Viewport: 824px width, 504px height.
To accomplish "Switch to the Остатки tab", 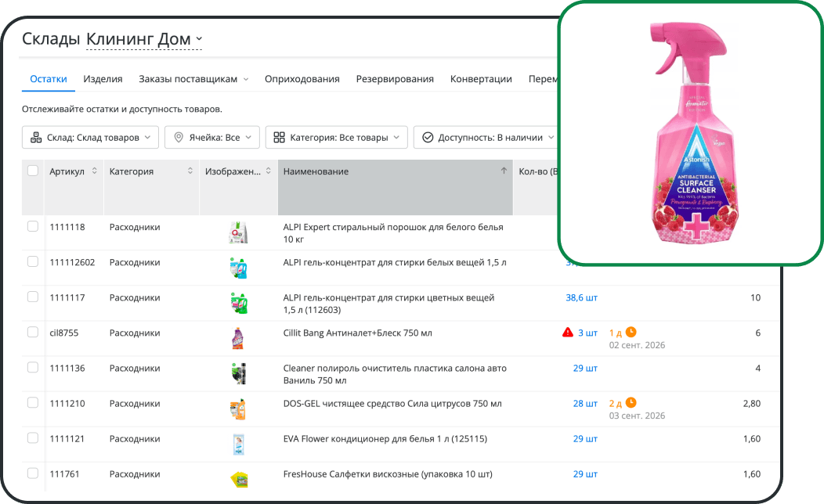I will point(49,79).
